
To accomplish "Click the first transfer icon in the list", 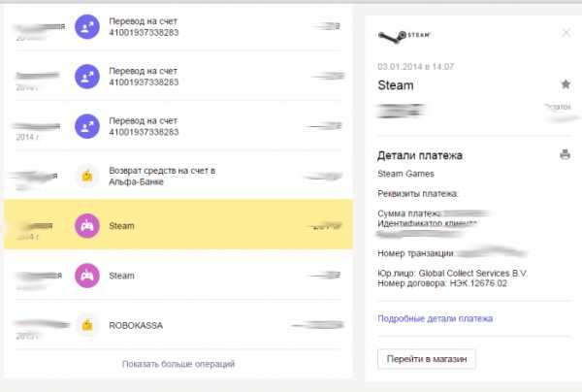I will tap(87, 27).
